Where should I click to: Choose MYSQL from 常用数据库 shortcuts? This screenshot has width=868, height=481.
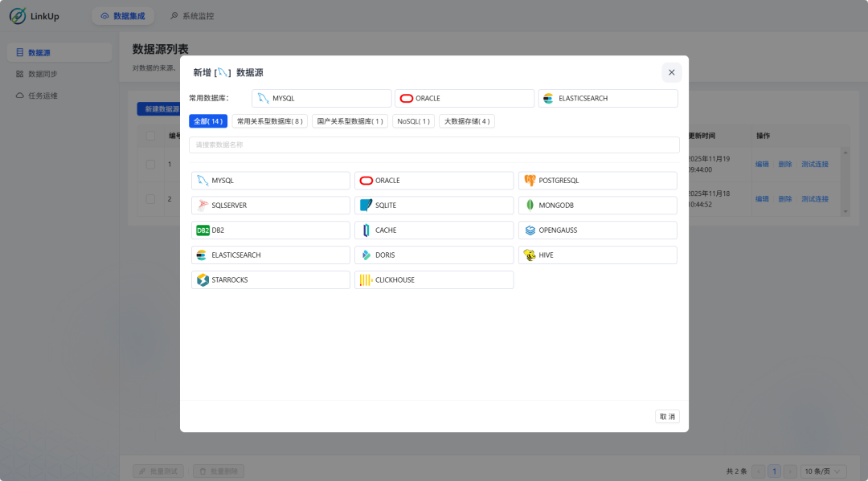click(321, 99)
